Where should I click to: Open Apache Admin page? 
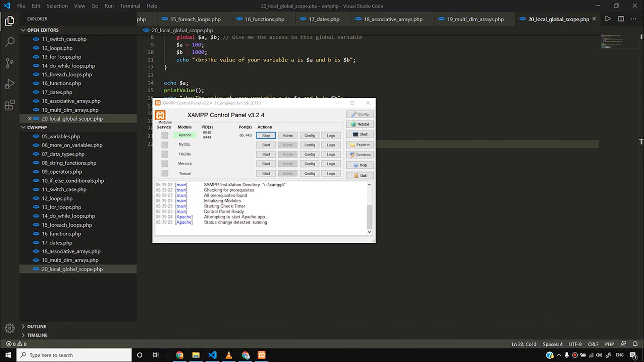(288, 135)
